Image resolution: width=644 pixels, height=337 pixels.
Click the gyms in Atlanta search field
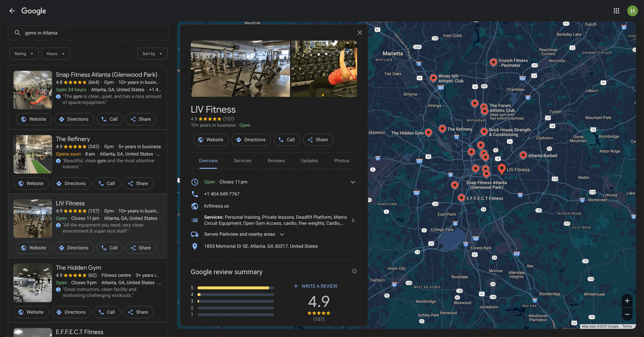click(89, 33)
